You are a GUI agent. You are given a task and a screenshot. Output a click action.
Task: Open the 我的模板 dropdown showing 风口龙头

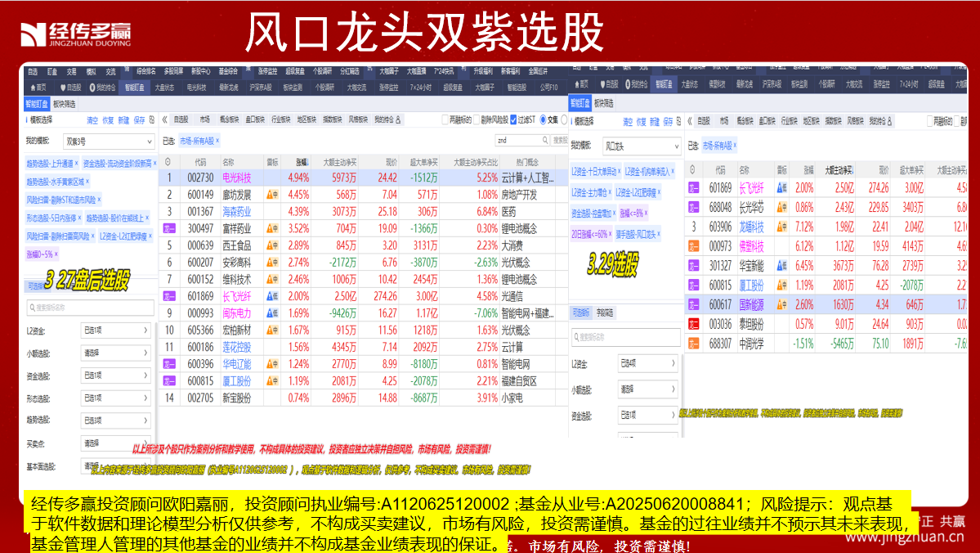(x=641, y=146)
